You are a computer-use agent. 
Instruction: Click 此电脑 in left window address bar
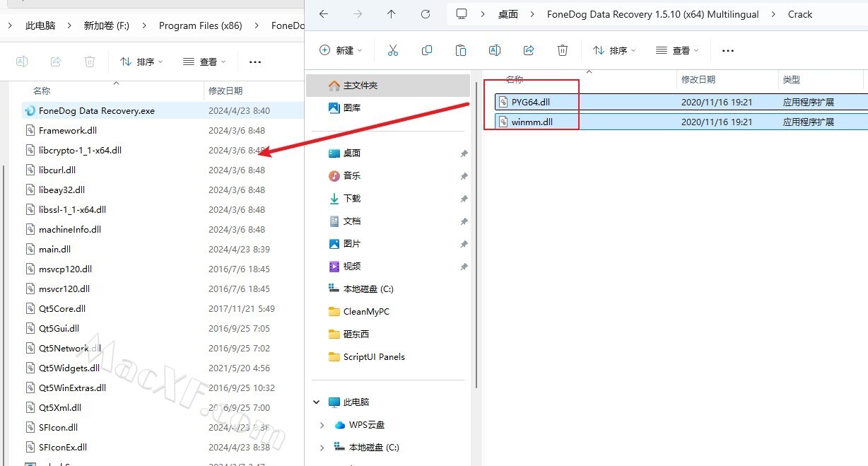(40, 25)
